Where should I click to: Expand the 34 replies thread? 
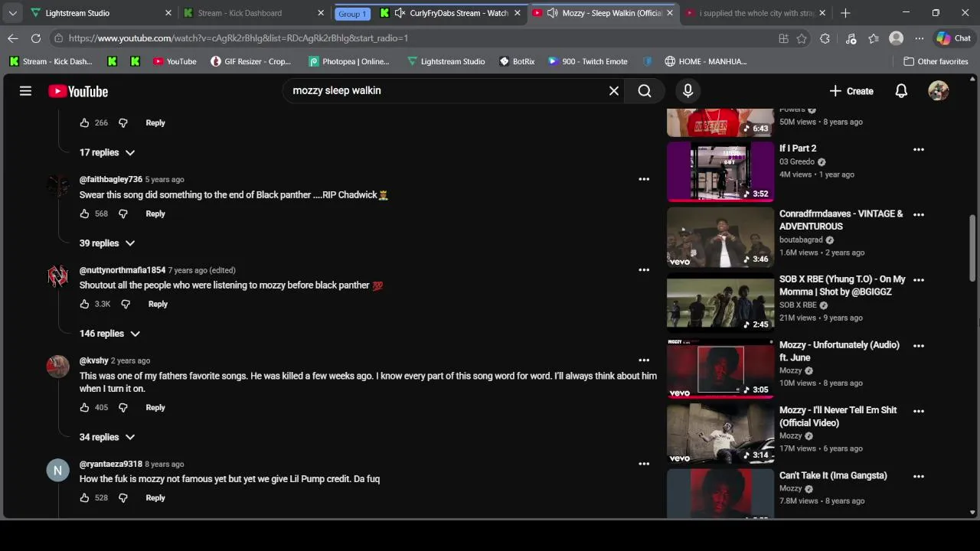[x=107, y=437]
